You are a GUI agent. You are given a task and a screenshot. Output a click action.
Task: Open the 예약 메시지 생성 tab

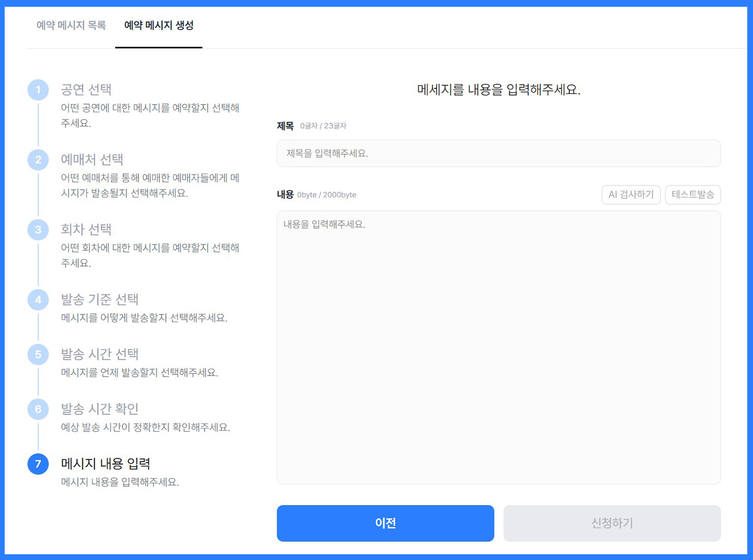tap(159, 25)
